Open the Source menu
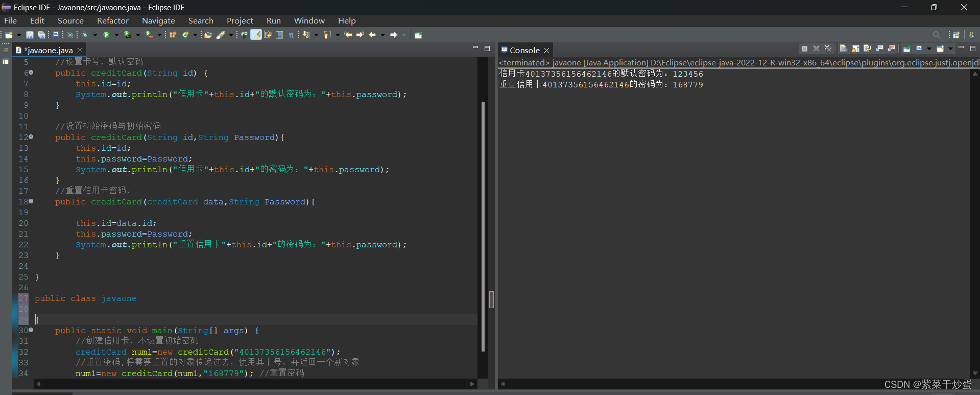This screenshot has width=980, height=395. coord(70,20)
